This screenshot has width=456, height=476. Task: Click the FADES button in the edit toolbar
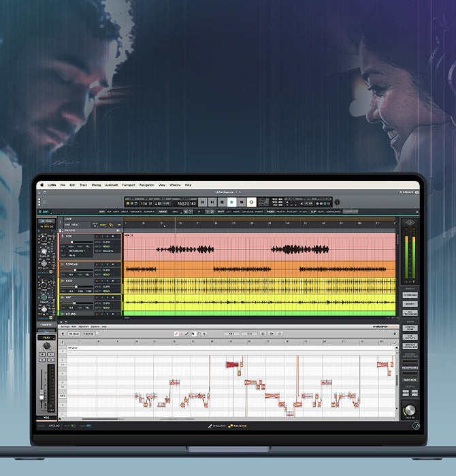271,211
